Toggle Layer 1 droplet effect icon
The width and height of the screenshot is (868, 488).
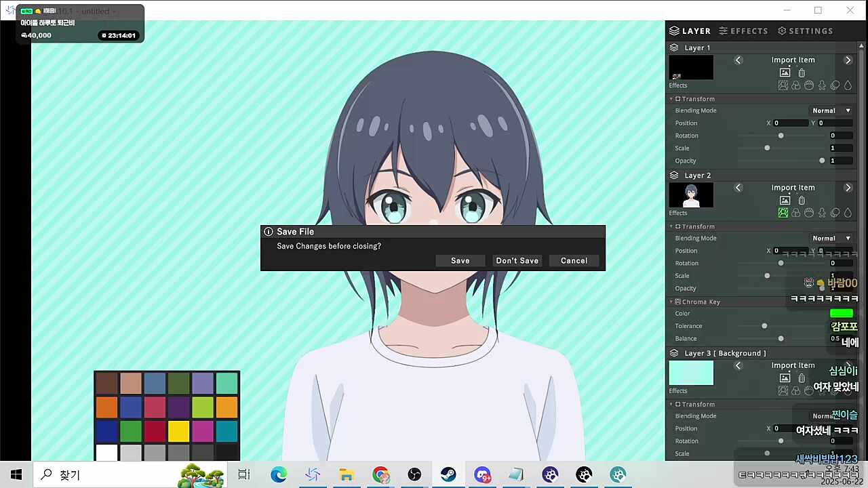(x=848, y=85)
